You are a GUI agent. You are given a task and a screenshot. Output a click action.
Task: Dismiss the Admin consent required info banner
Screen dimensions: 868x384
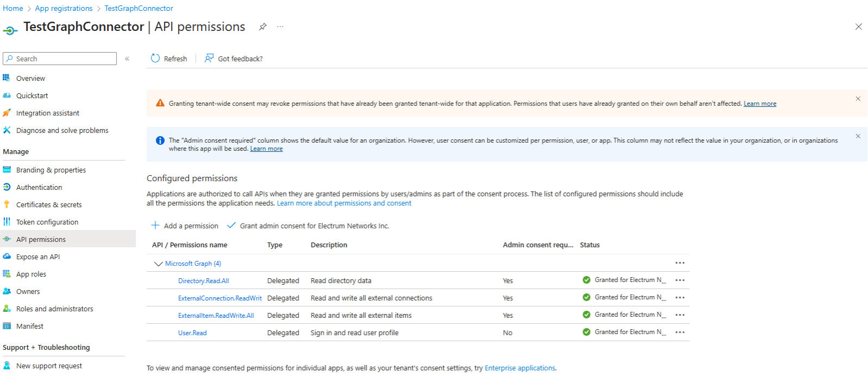(858, 136)
